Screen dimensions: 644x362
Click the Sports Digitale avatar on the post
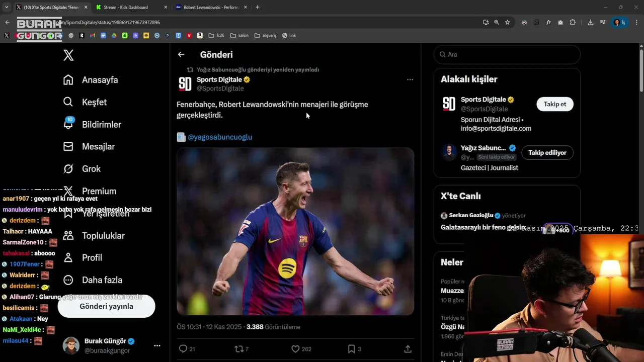click(185, 84)
